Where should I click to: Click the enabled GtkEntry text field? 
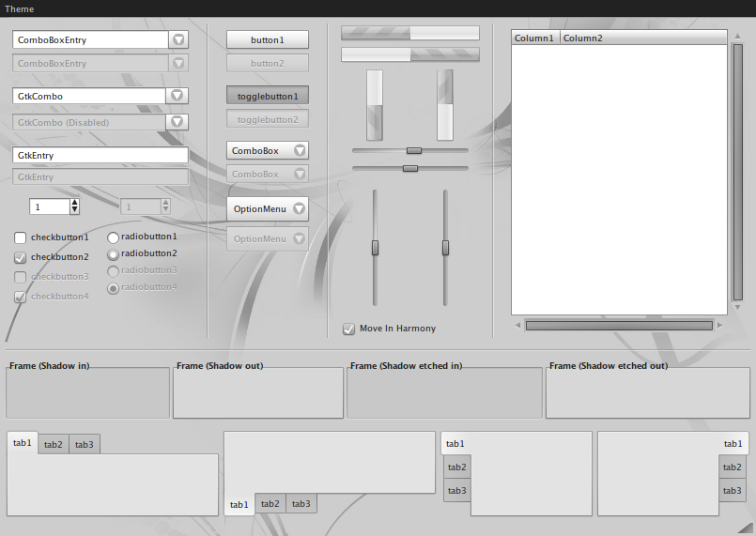100,155
